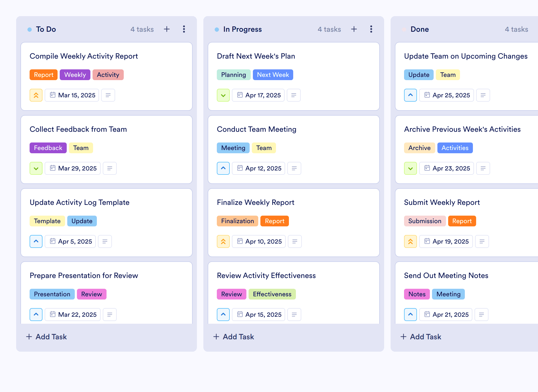Open priority selector on Update Team on Upcoming Changes
The image size is (538, 392).
[410, 95]
